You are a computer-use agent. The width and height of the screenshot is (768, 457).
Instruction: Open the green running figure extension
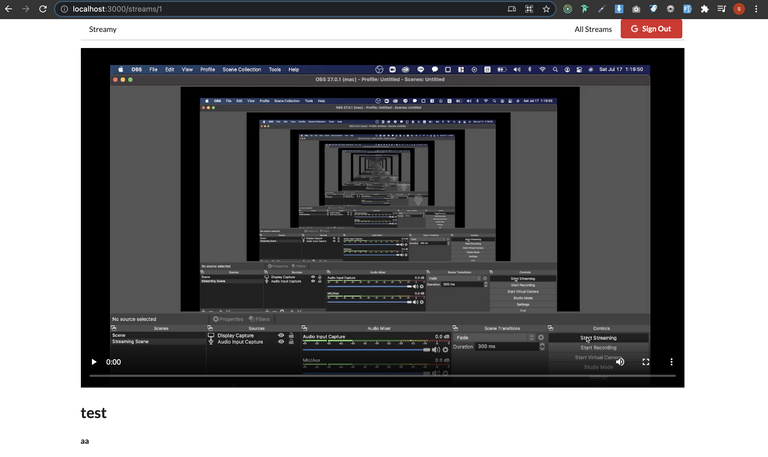coord(584,9)
